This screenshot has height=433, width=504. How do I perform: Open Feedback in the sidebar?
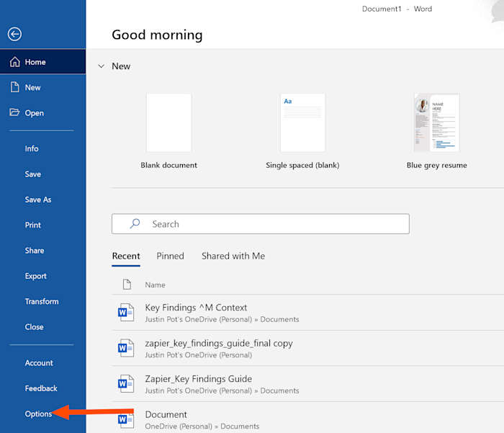[41, 388]
